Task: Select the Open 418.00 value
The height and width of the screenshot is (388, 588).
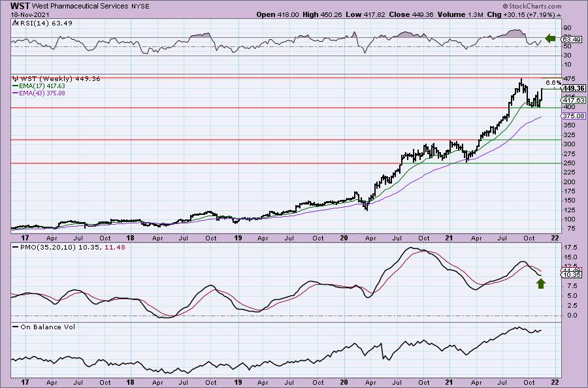Action: pyautogui.click(x=278, y=14)
